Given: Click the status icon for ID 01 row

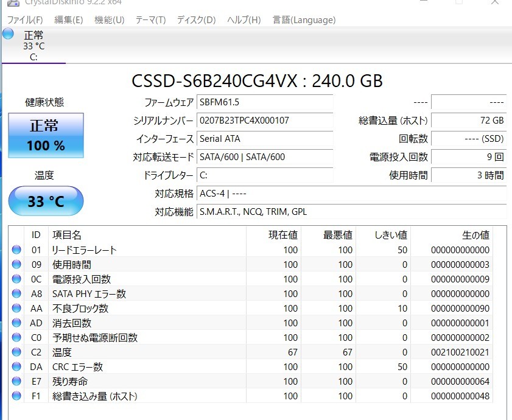Looking at the screenshot, I should click(x=16, y=250).
